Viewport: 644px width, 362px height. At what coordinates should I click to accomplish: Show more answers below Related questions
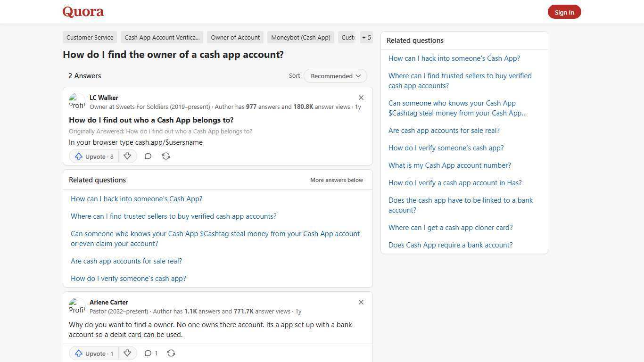tap(336, 180)
